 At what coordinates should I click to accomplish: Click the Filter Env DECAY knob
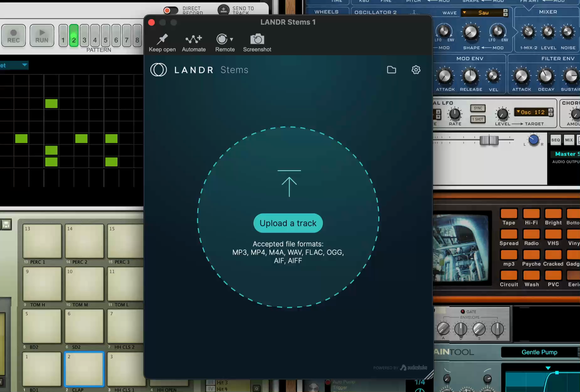546,76
